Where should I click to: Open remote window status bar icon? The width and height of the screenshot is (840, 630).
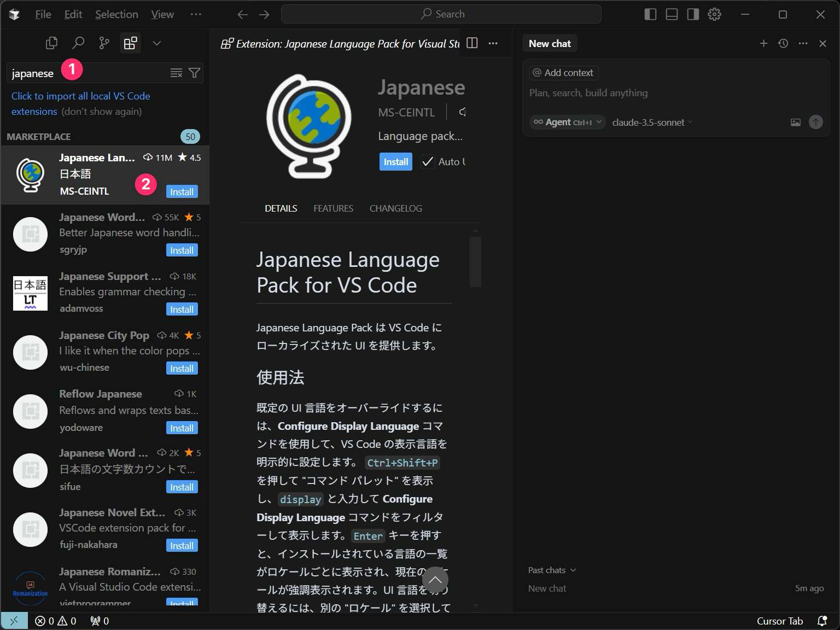click(x=14, y=621)
